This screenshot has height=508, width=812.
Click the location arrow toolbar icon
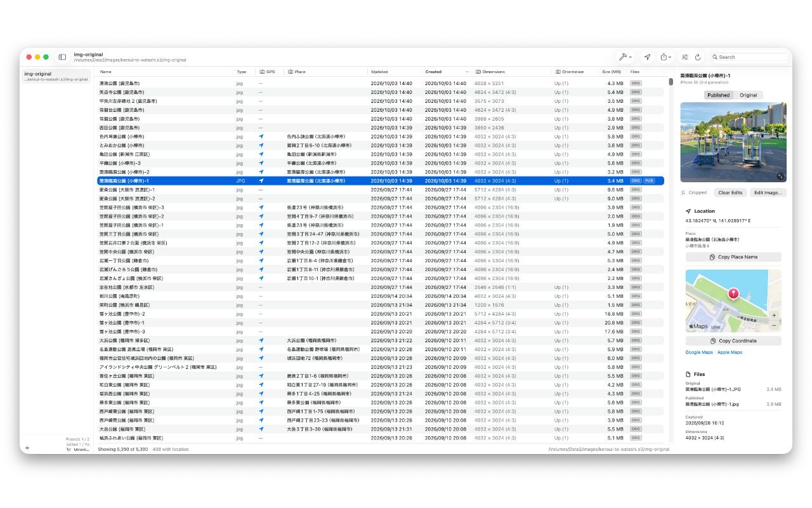[x=647, y=57]
